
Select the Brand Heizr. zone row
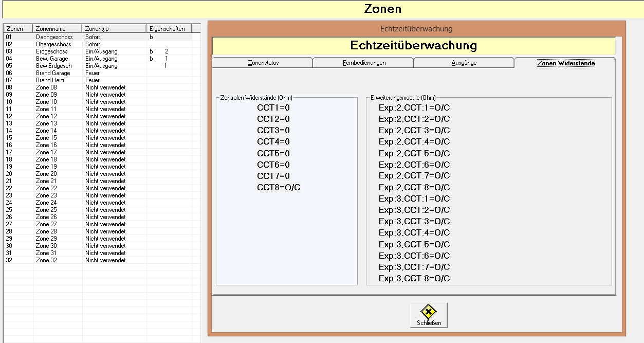click(51, 80)
